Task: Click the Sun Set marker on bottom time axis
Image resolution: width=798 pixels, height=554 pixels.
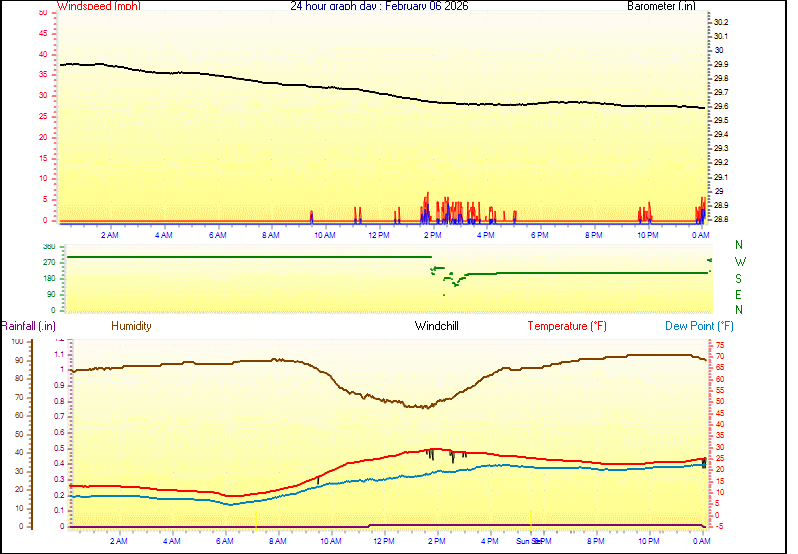Action: pos(529,541)
